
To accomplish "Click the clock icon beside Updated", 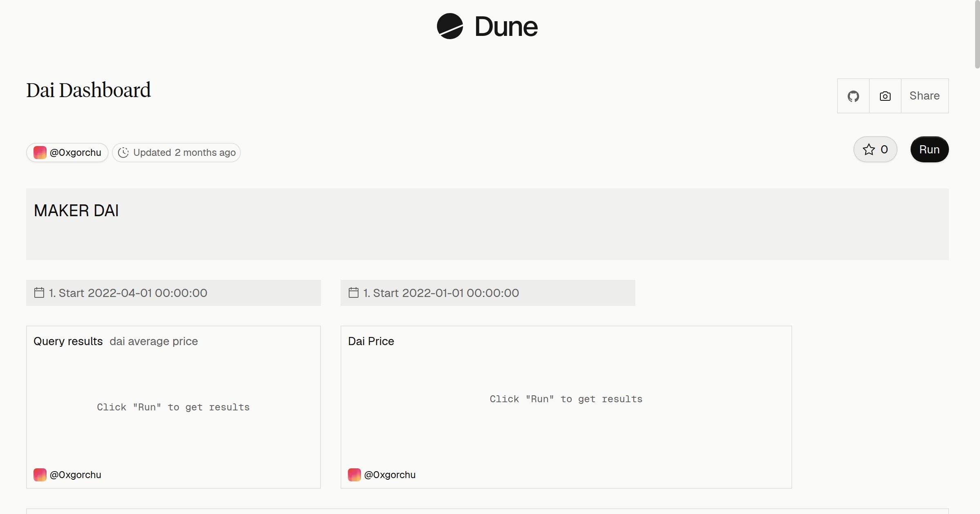I will click(123, 153).
